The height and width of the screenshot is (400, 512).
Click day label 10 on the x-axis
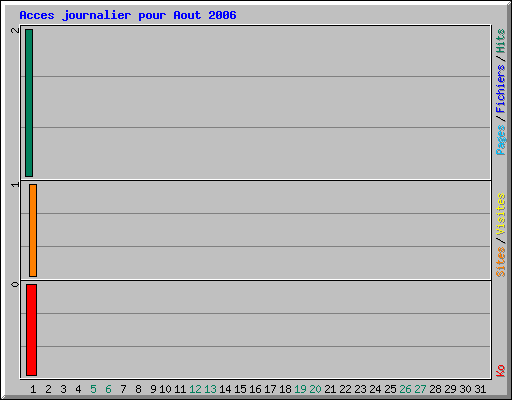[165, 389]
